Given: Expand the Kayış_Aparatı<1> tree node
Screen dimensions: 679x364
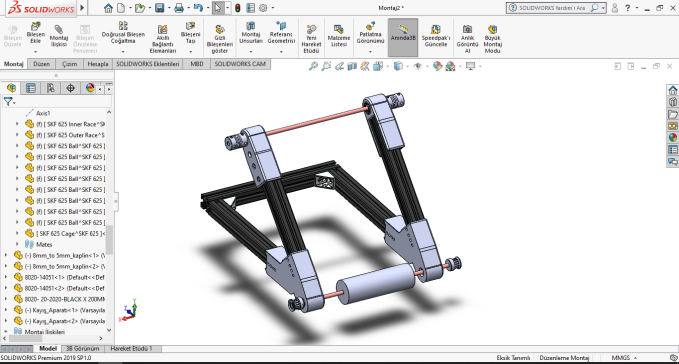Looking at the screenshot, I should pyautogui.click(x=6, y=310).
